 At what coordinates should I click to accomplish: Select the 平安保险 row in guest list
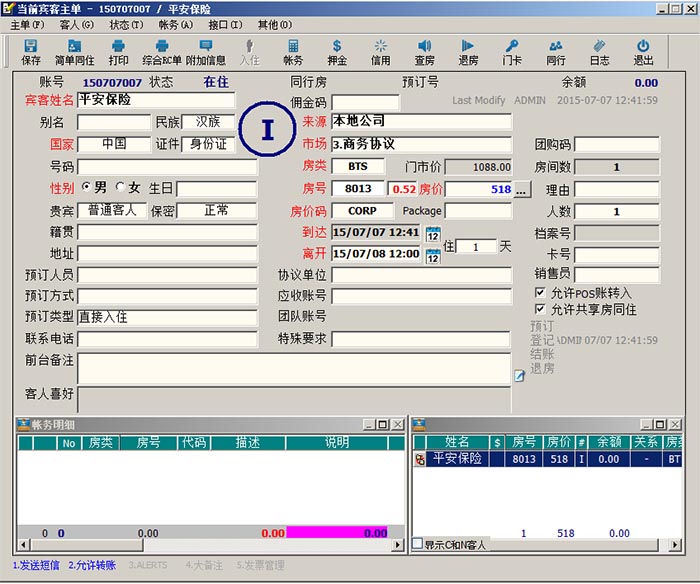click(x=548, y=459)
